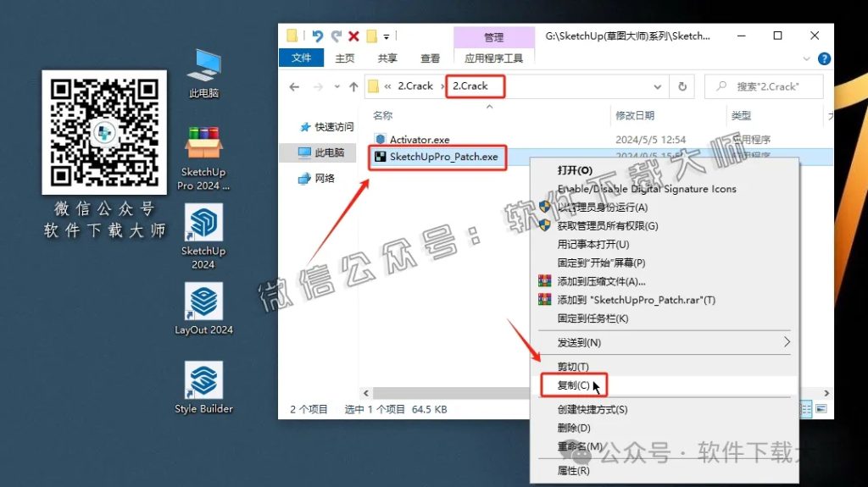Click the search 2.Crack input box
The height and width of the screenshot is (487, 868).
[x=764, y=87]
